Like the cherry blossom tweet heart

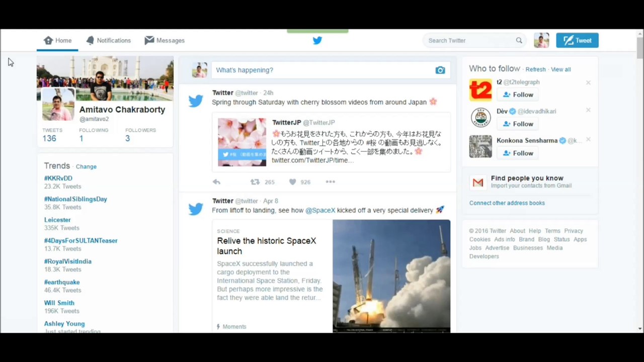click(x=292, y=182)
